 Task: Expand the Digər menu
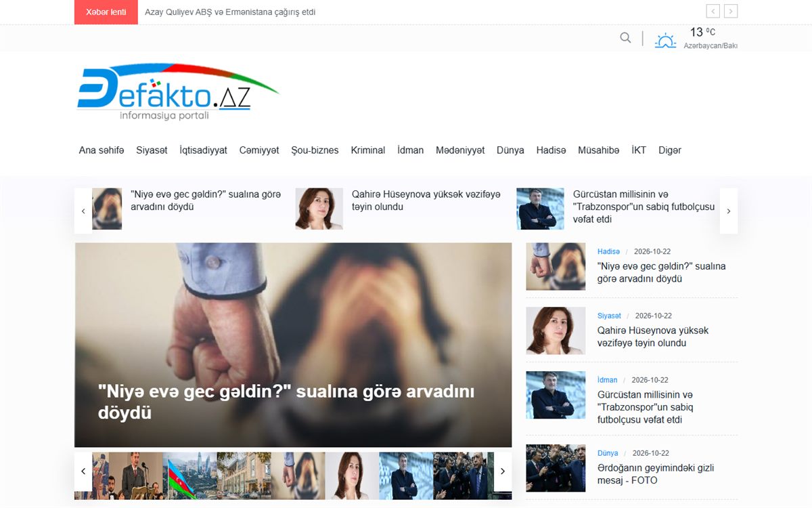click(670, 150)
